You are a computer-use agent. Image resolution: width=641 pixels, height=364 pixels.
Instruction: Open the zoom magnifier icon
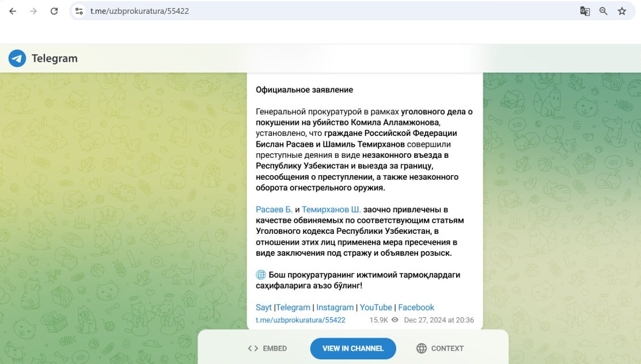pyautogui.click(x=604, y=11)
